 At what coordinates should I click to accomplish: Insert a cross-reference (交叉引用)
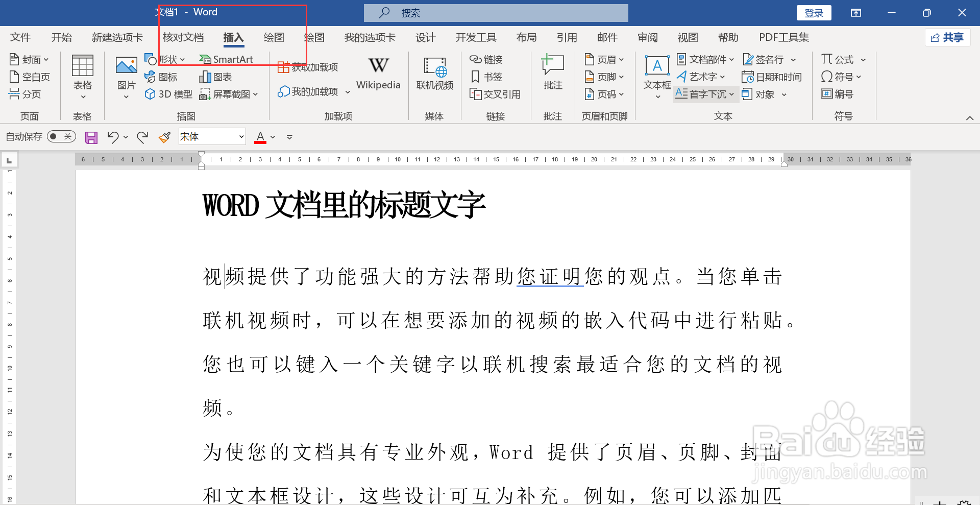click(495, 94)
